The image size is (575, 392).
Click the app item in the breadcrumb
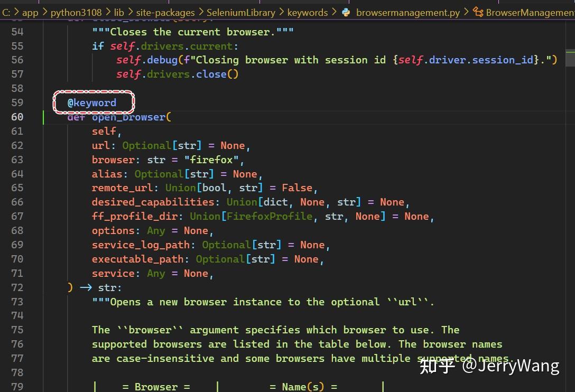pyautogui.click(x=31, y=12)
